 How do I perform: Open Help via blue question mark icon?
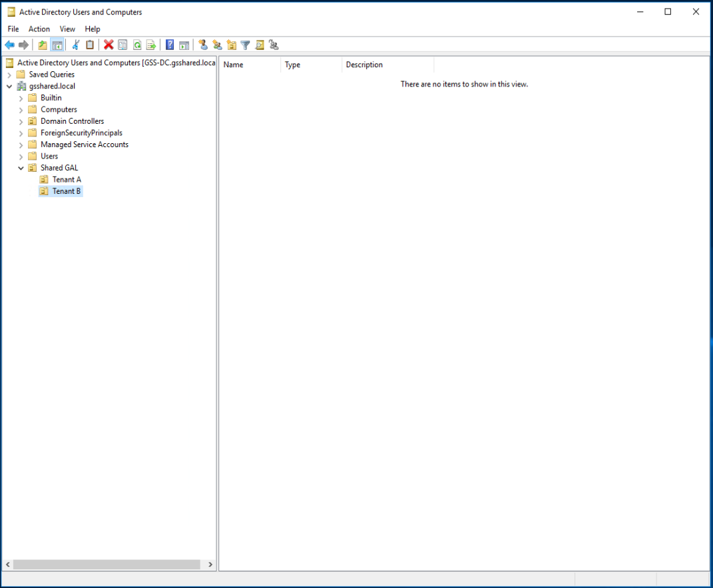pyautogui.click(x=170, y=45)
